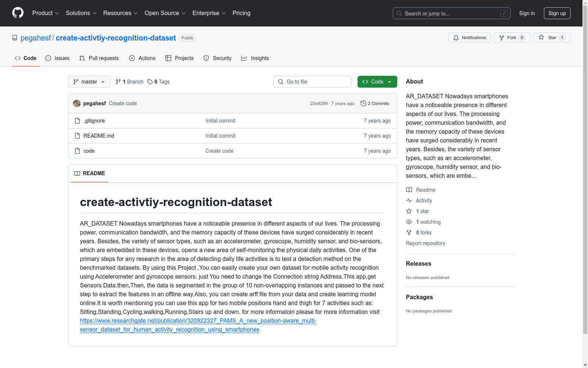Screen dimensions: 588x368
Task: Open the Insights tab
Action: click(x=255, y=58)
